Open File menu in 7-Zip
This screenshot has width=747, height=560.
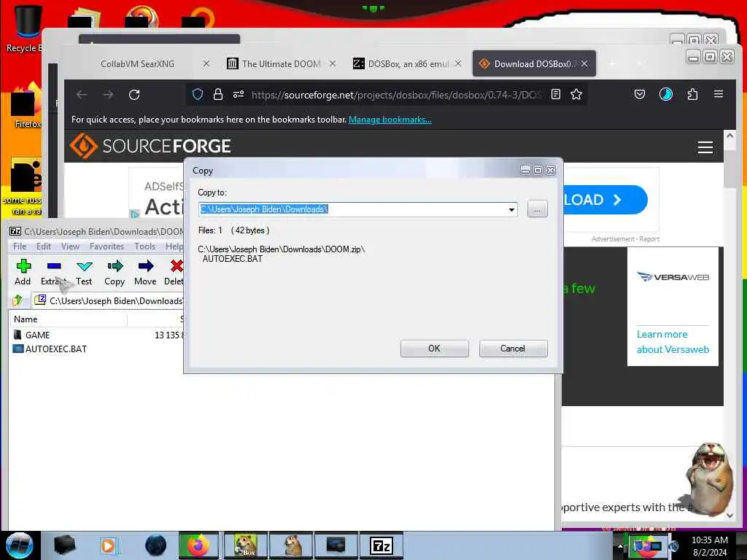click(20, 246)
